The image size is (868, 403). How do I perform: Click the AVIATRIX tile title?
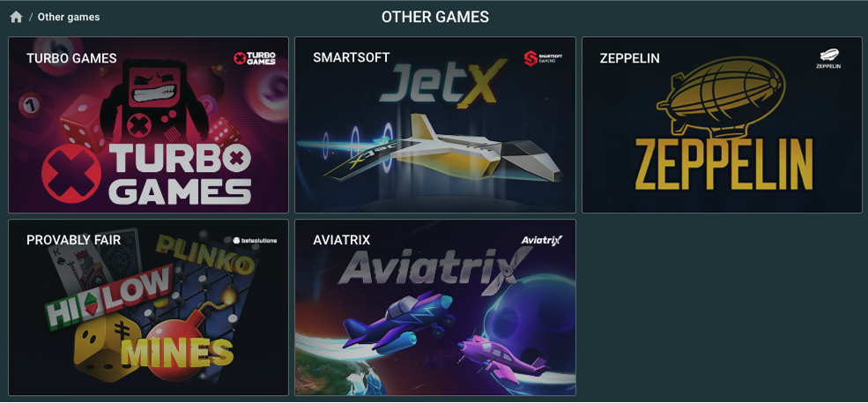[342, 240]
